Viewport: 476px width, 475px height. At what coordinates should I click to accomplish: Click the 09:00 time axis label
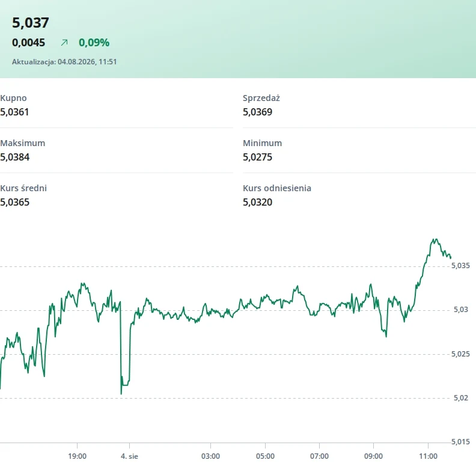[373, 456]
